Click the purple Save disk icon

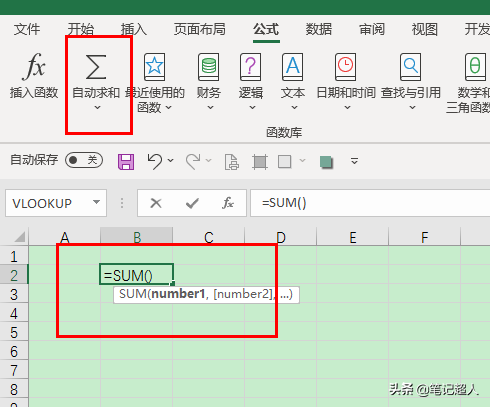(x=126, y=162)
